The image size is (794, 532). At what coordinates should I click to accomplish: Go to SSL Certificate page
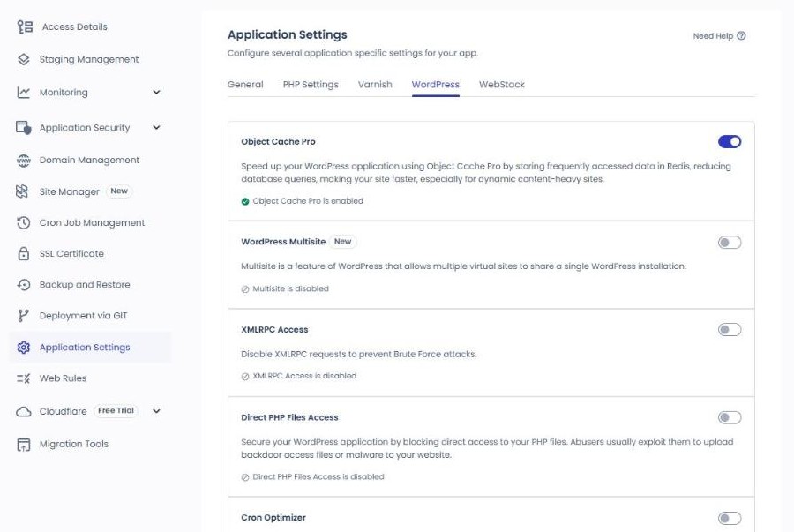point(71,253)
